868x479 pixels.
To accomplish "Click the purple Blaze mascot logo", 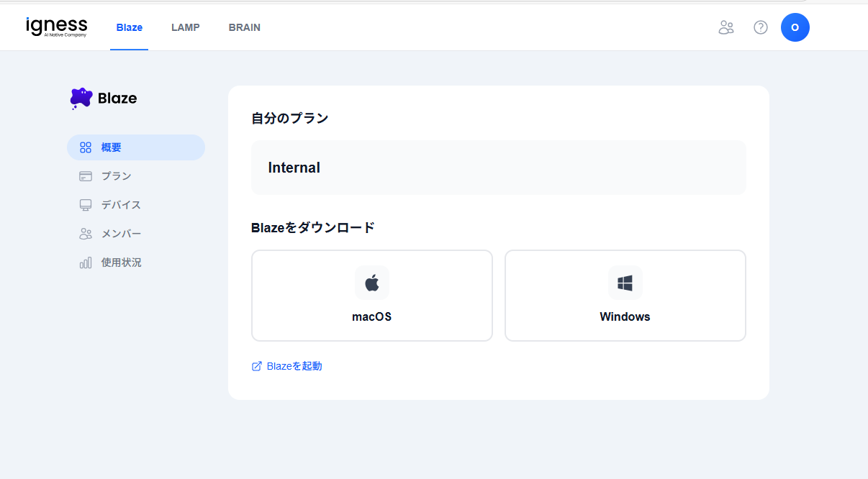I will coord(81,98).
